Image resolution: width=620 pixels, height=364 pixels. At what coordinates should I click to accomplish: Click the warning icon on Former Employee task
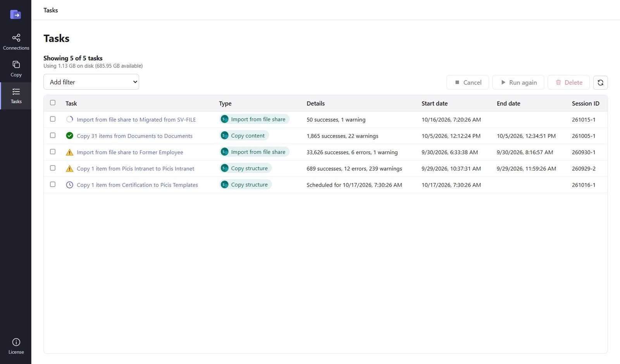[69, 152]
